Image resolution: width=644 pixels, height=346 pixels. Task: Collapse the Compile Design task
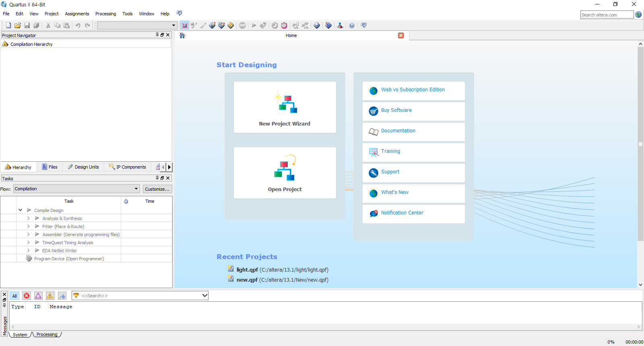click(21, 210)
